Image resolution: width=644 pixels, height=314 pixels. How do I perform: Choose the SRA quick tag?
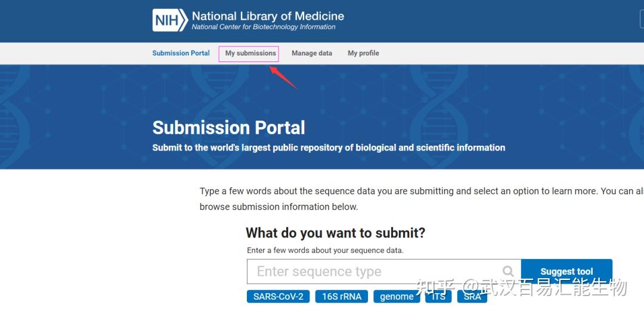472,296
